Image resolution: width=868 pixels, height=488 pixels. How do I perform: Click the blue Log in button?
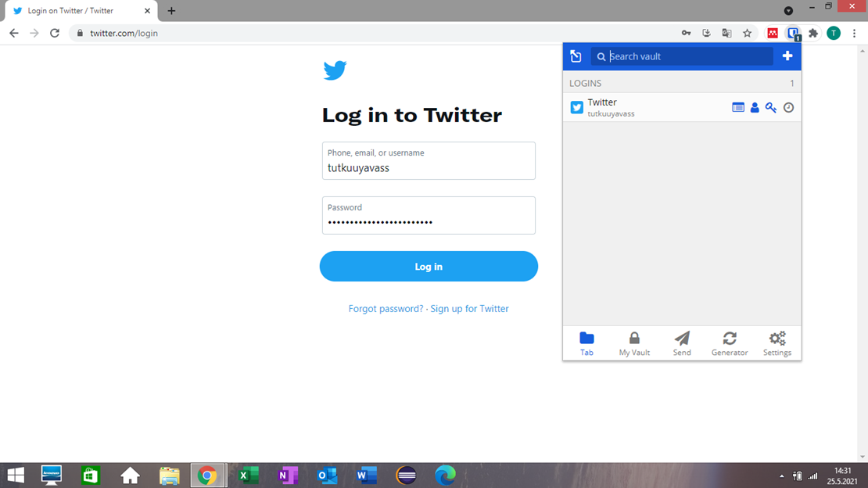(x=429, y=267)
